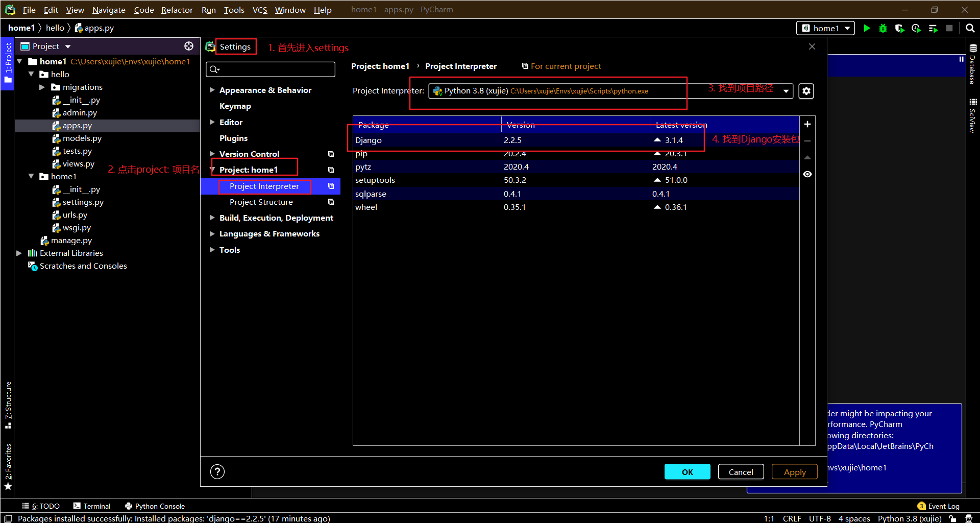The image size is (980, 523).
Task: Expand Build, Execution, Deployment section
Action: (212, 218)
